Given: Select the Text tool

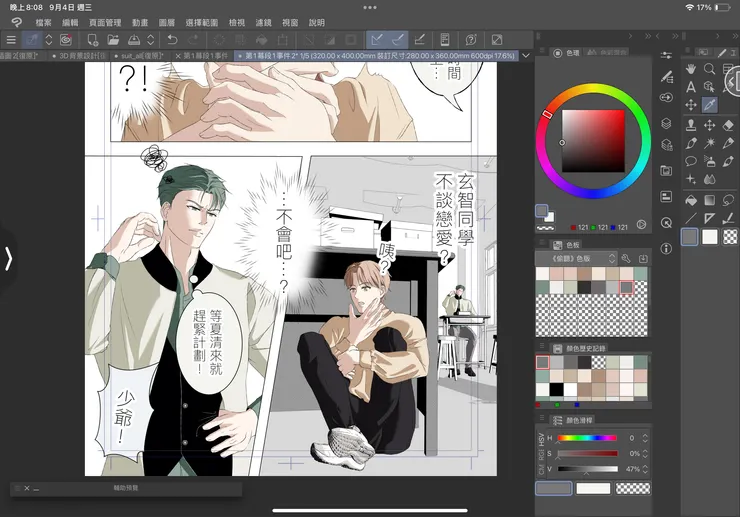Looking at the screenshot, I should (690, 87).
